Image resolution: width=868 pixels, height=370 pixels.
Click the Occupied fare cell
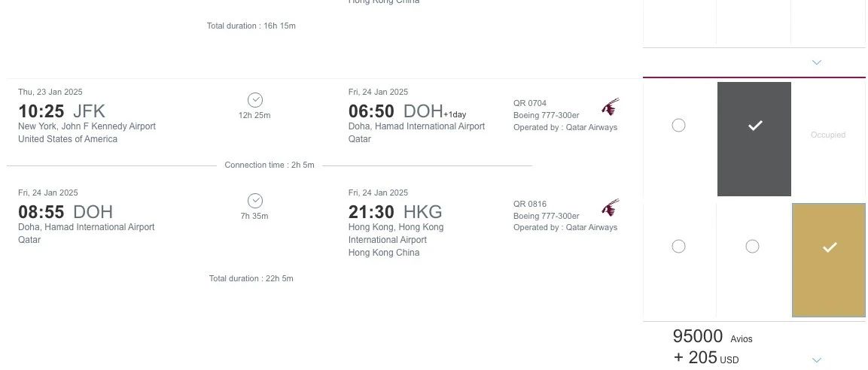tap(828, 135)
